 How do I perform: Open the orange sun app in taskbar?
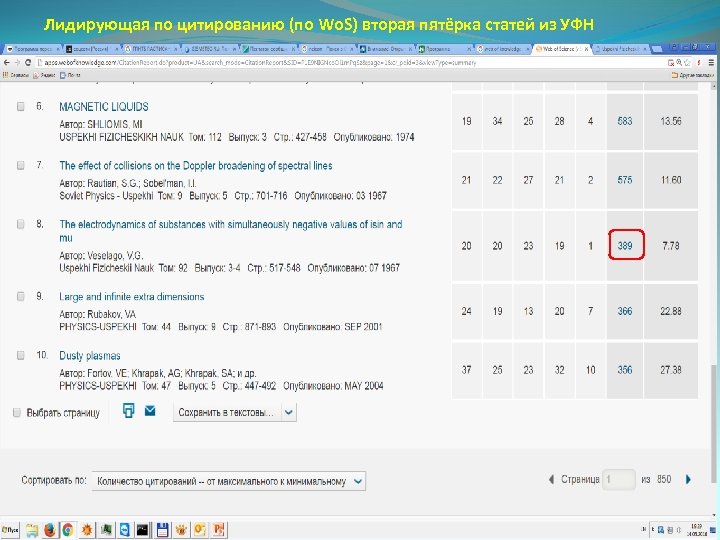pyautogui.click(x=87, y=530)
